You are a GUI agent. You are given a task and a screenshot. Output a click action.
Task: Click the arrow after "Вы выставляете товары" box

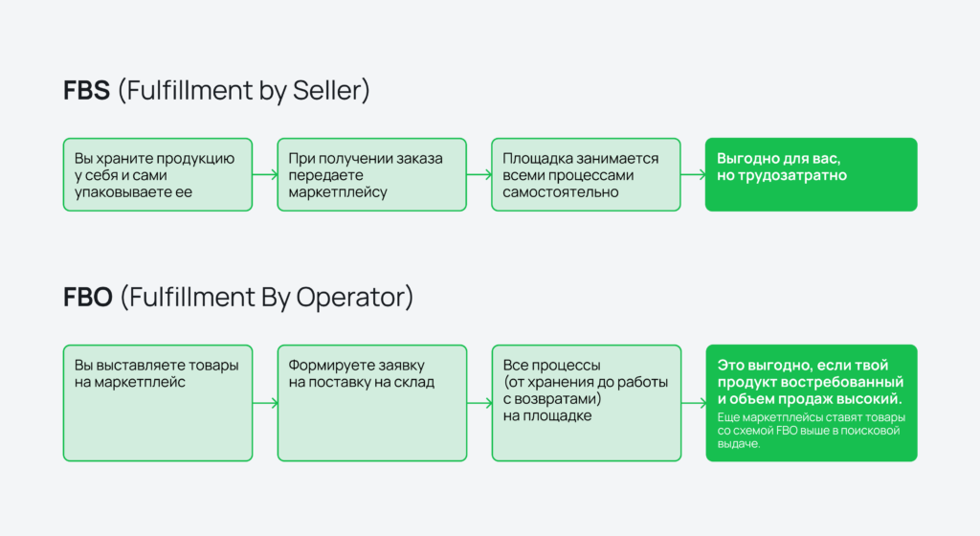coord(265,403)
